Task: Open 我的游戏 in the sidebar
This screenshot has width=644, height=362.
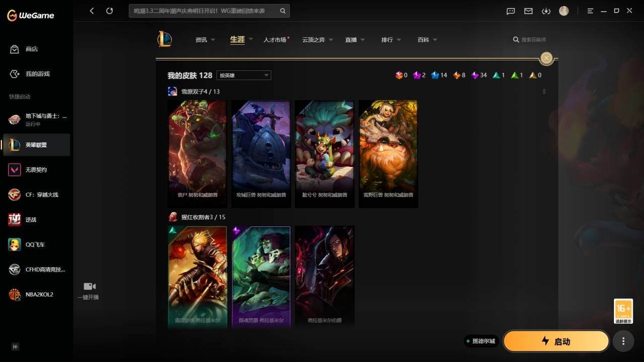Action: pyautogui.click(x=36, y=74)
